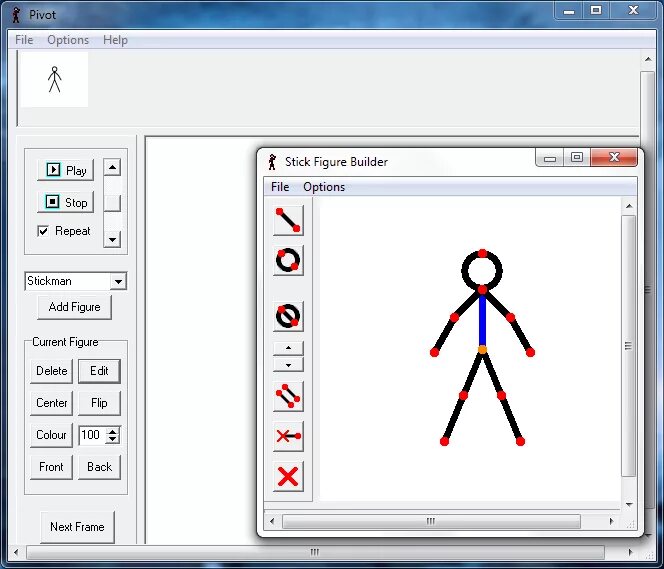
Task: Click Builder scroll down arrow
Action: [x=629, y=504]
